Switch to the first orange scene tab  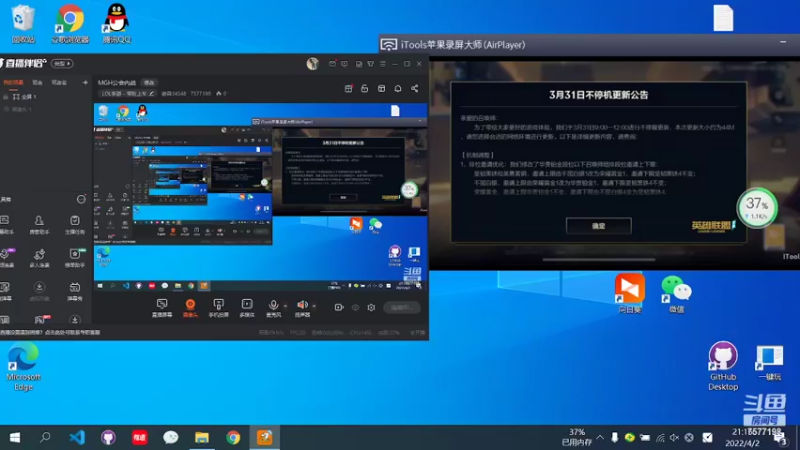pyautogui.click(x=13, y=82)
